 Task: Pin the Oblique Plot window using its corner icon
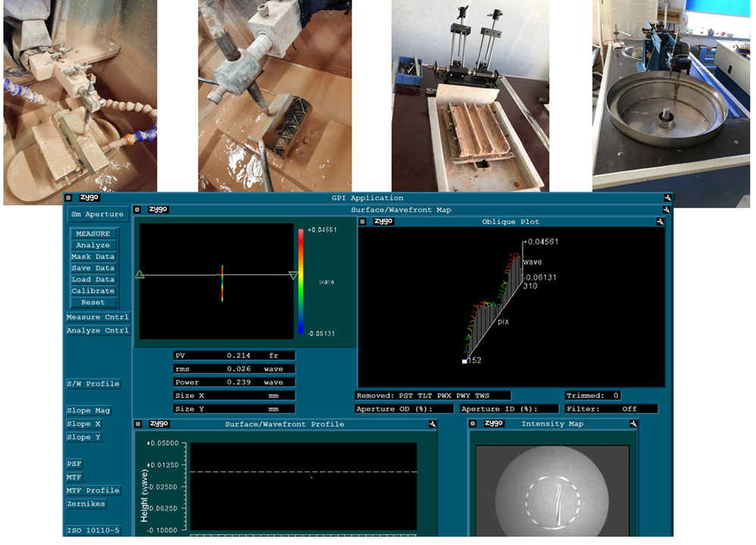661,222
